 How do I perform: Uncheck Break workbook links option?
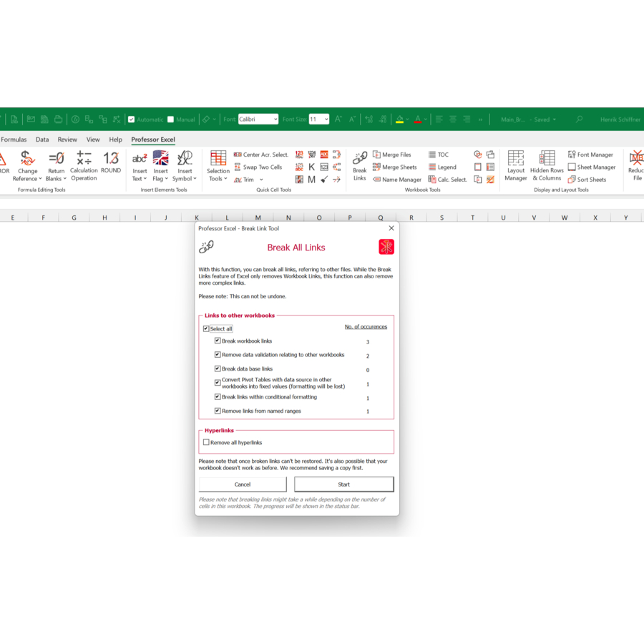[x=218, y=341]
